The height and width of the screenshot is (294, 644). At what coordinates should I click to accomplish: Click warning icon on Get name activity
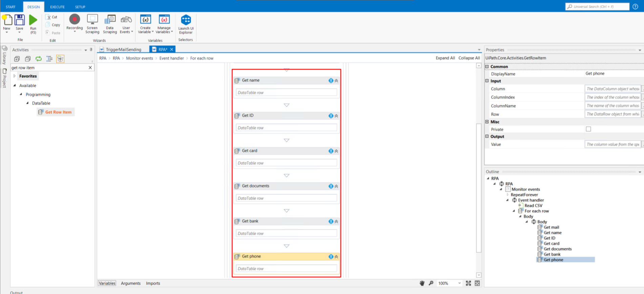tap(331, 81)
